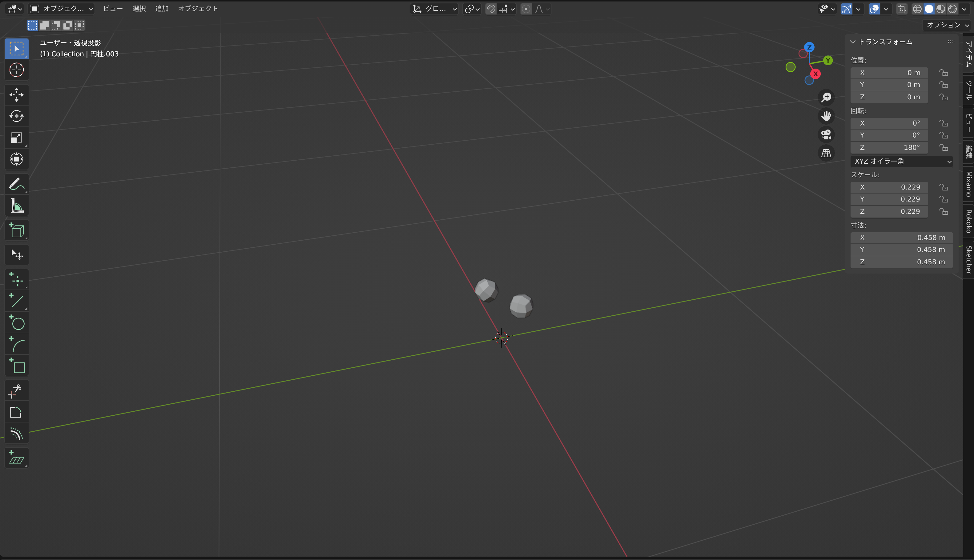Click the offset sketch tool
This screenshot has width=974, height=560.
coord(17,434)
